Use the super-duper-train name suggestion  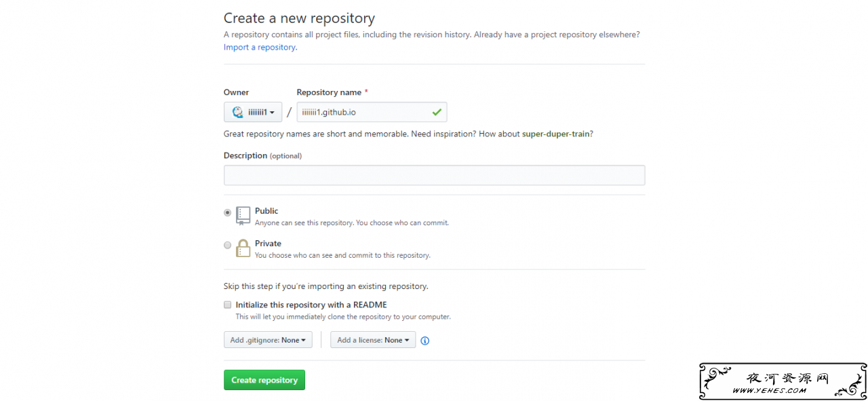click(x=555, y=134)
